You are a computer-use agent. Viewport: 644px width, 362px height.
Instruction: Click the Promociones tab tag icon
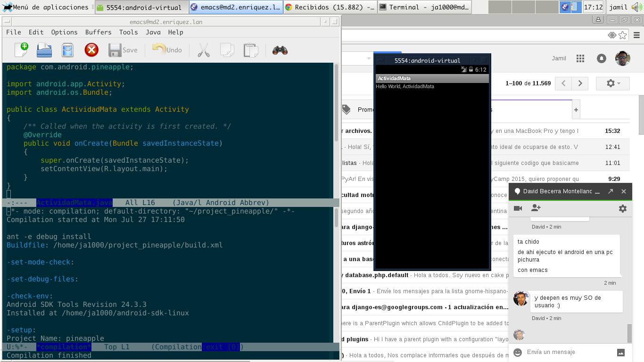coord(347,109)
